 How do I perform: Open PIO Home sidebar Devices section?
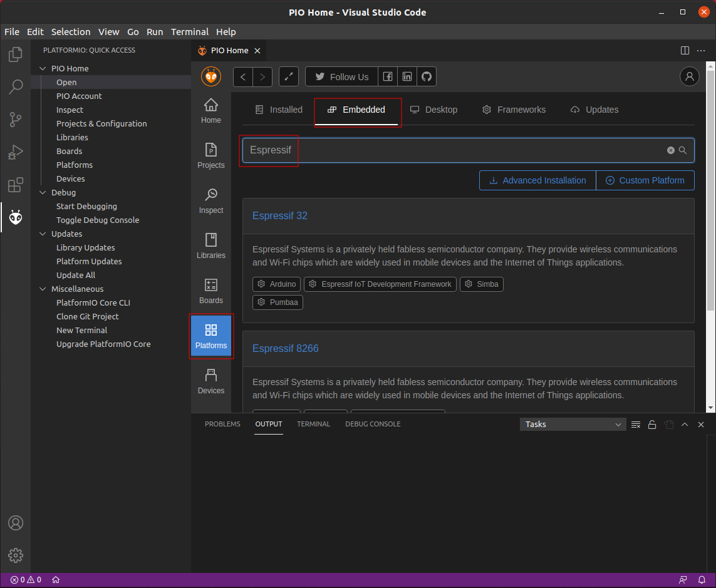click(x=211, y=381)
